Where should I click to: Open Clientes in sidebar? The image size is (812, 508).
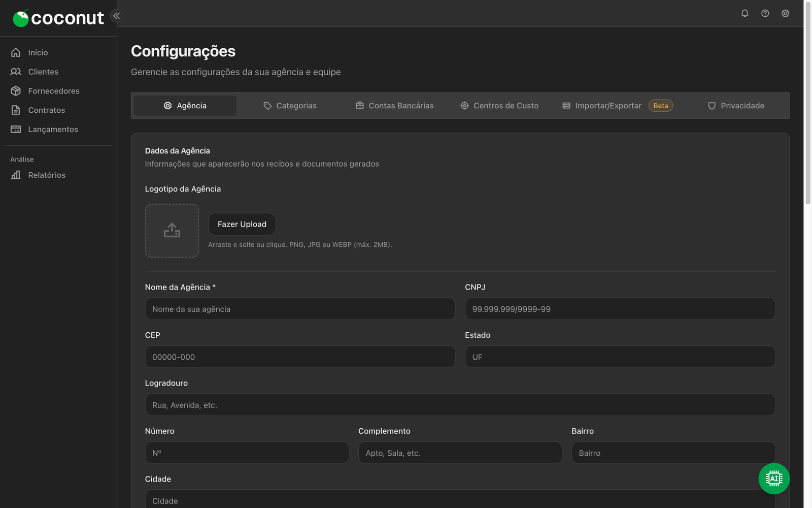click(x=58, y=72)
